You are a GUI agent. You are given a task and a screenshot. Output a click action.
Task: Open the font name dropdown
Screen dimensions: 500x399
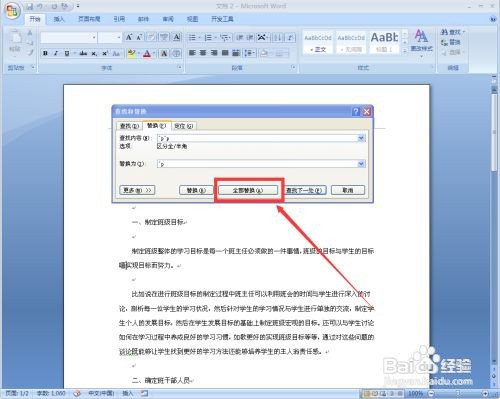[94, 37]
